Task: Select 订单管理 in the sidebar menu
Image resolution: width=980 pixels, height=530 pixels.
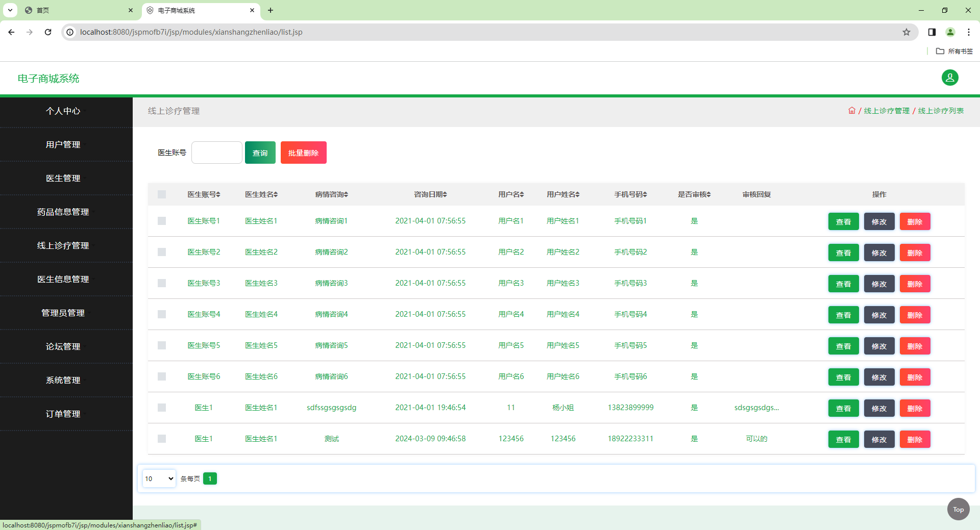Action: [62, 414]
